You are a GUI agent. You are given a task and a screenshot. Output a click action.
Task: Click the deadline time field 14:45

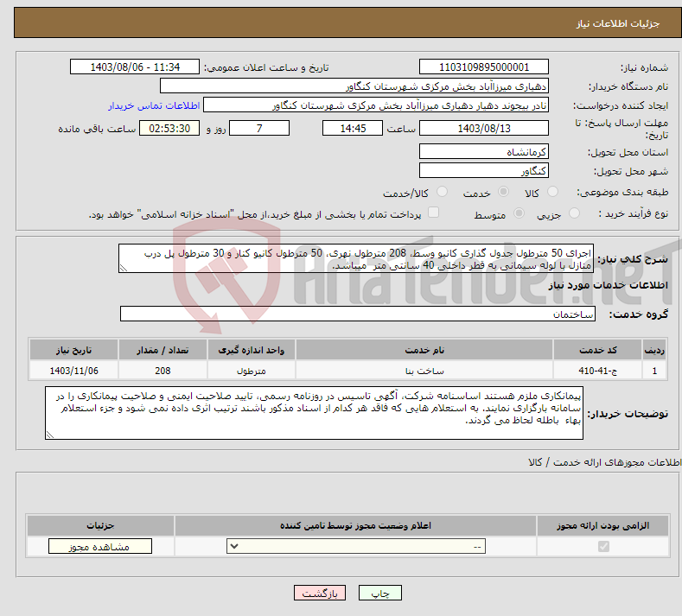click(353, 128)
